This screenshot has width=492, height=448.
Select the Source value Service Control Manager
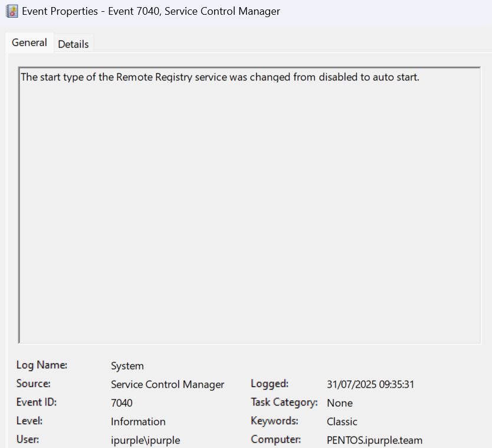(168, 384)
